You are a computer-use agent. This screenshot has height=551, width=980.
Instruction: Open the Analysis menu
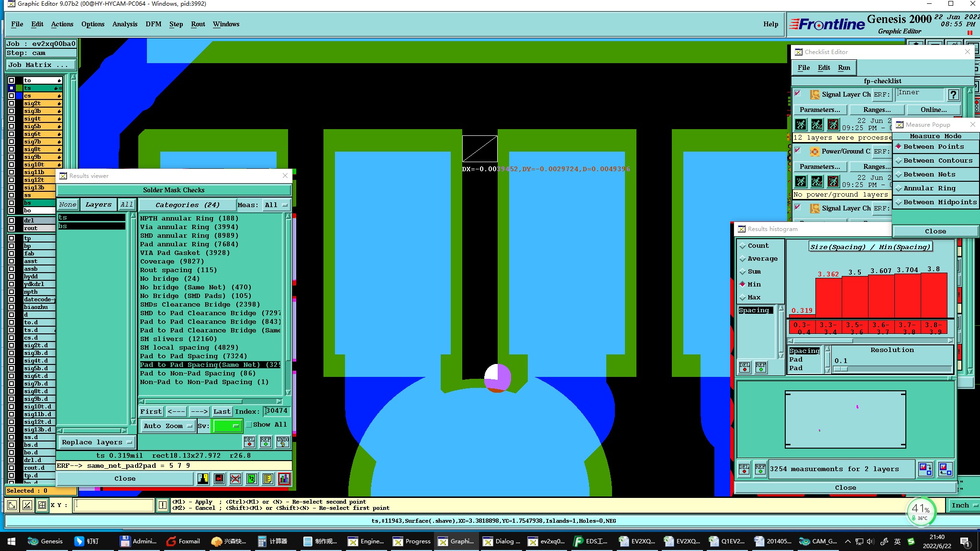(x=124, y=24)
